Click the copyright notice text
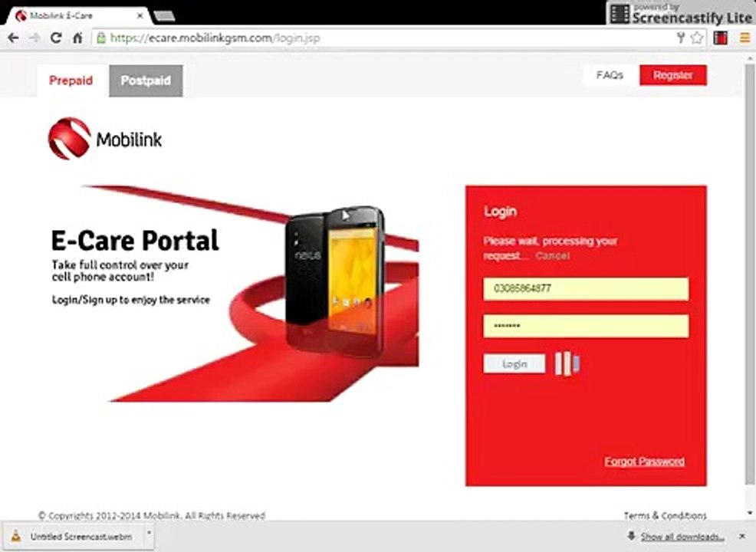 151,515
